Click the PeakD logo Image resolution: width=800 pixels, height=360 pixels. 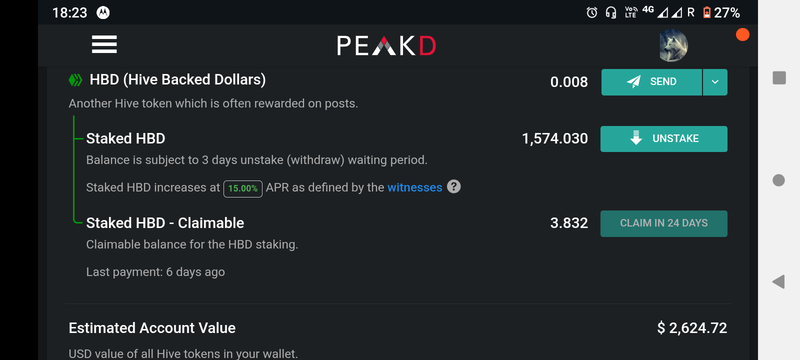click(386, 46)
